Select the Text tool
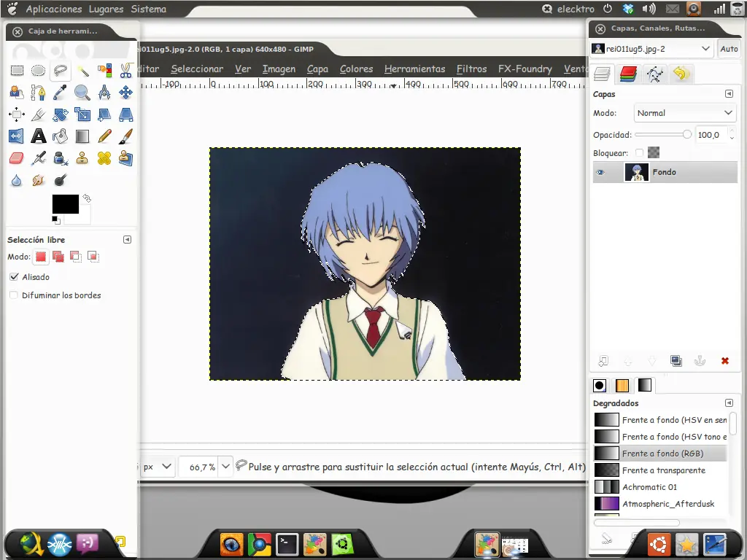This screenshot has height=560, width=747. pos(38,136)
